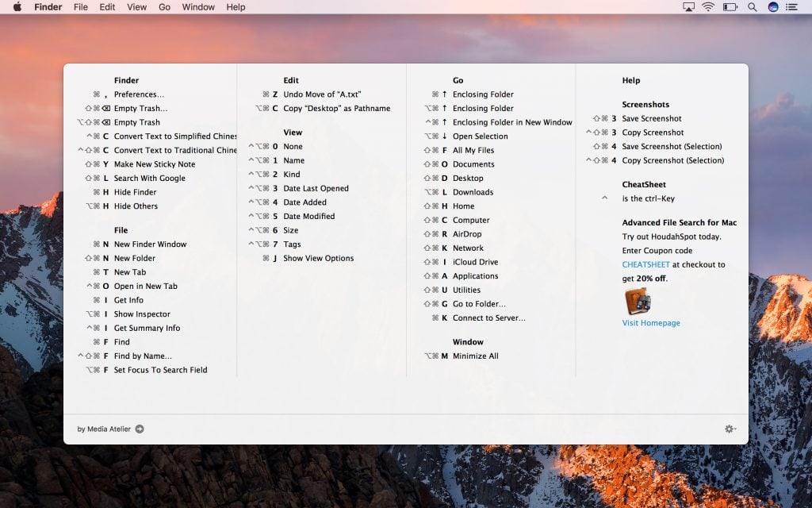The image size is (812, 508).
Task: Open the Help menu in menu bar
Action: click(x=236, y=6)
